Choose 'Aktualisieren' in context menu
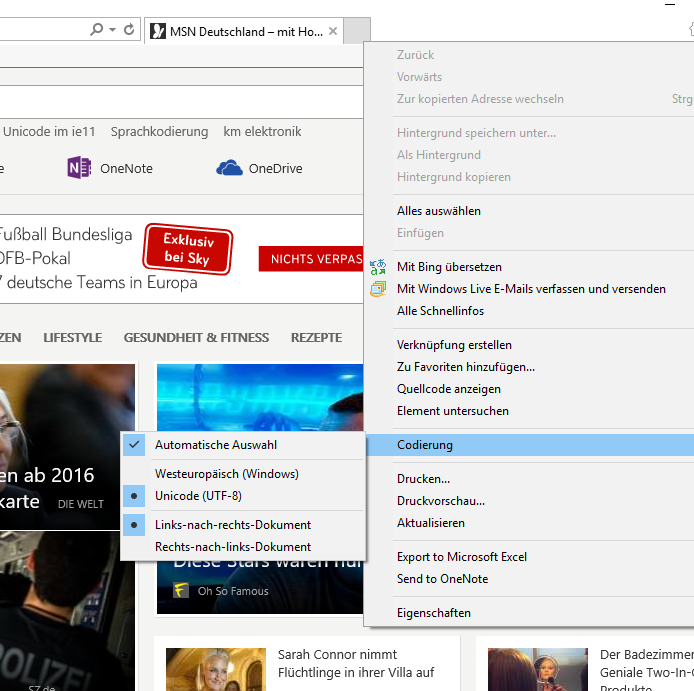This screenshot has width=694, height=691. (530, 523)
